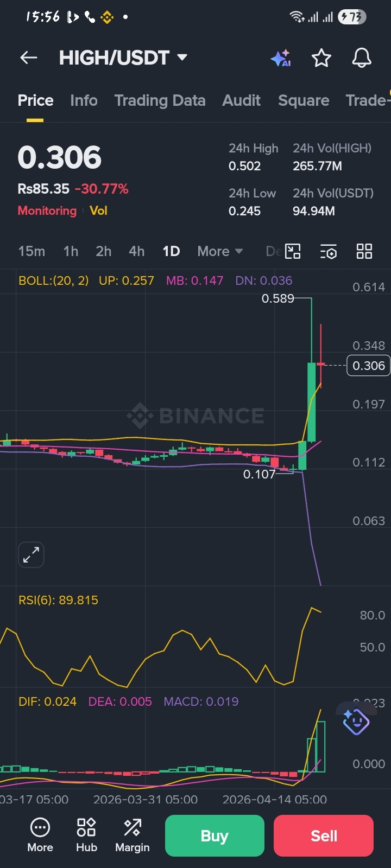
Task: Tap the MB: 0.147 Bollinger value
Action: click(194, 280)
